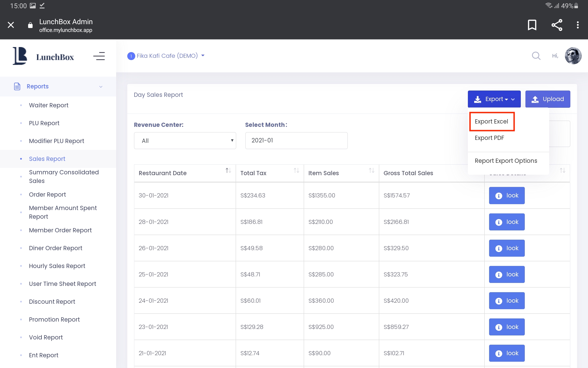The height and width of the screenshot is (368, 588).
Task: Close the browser tab with the X icon
Action: tap(11, 25)
